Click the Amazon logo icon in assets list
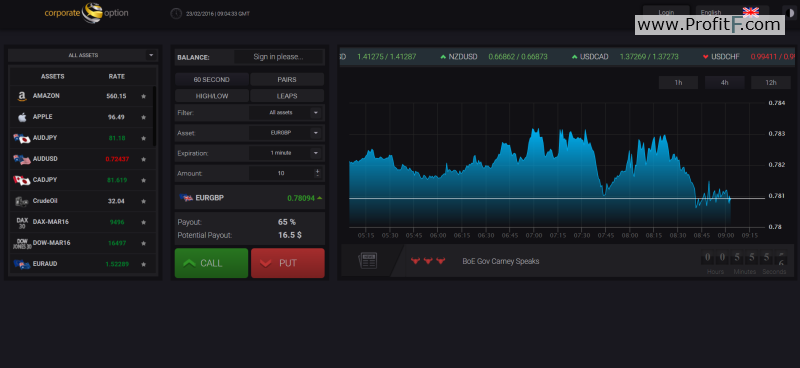The height and width of the screenshot is (368, 800). (21, 96)
